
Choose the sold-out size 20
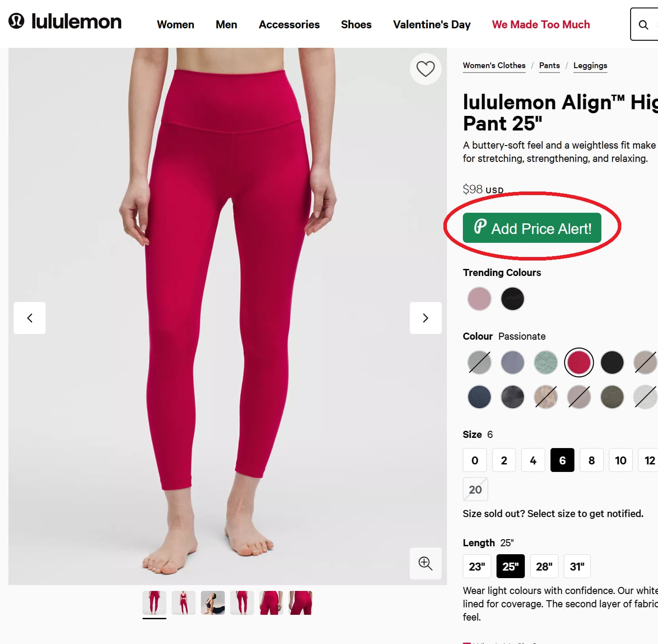(x=475, y=489)
